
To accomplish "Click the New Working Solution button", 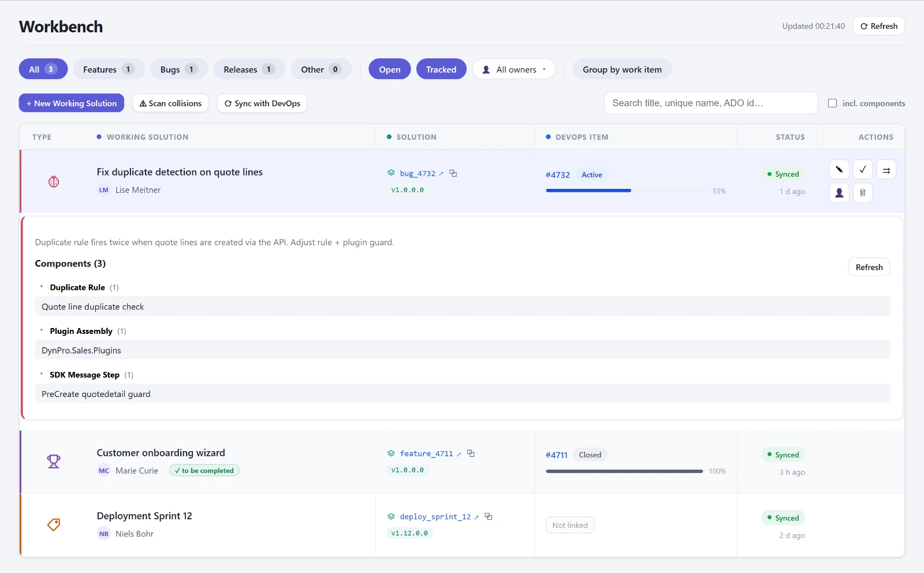I will click(x=72, y=103).
